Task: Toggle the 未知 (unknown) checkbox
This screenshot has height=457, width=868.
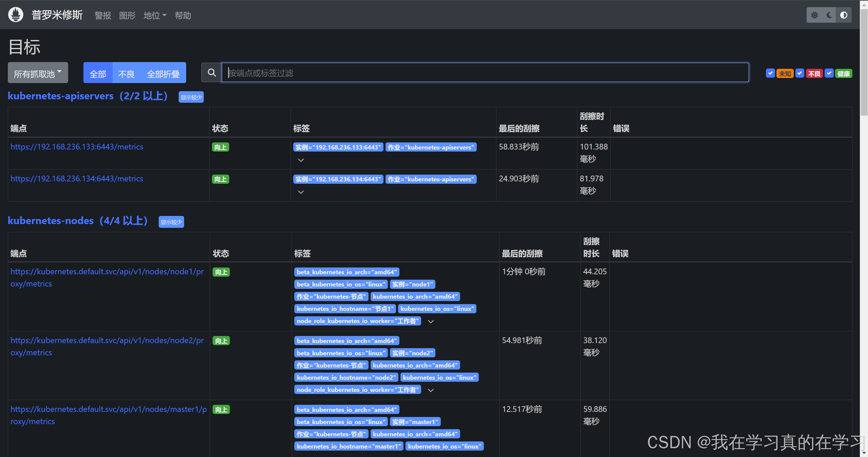Action: click(770, 73)
